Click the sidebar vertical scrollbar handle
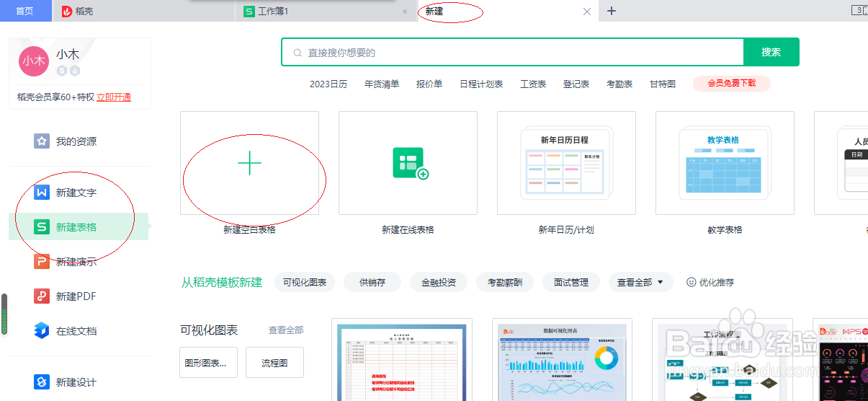 click(4, 314)
